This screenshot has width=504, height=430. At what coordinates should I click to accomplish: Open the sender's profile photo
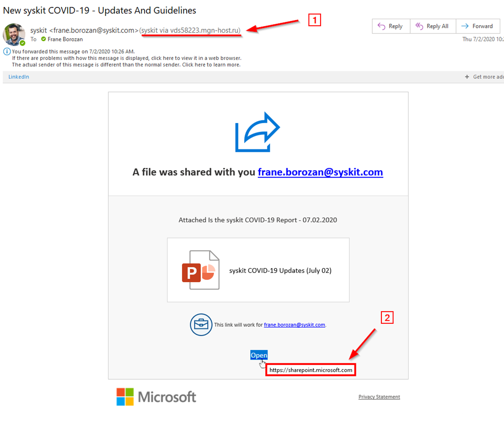tap(14, 34)
